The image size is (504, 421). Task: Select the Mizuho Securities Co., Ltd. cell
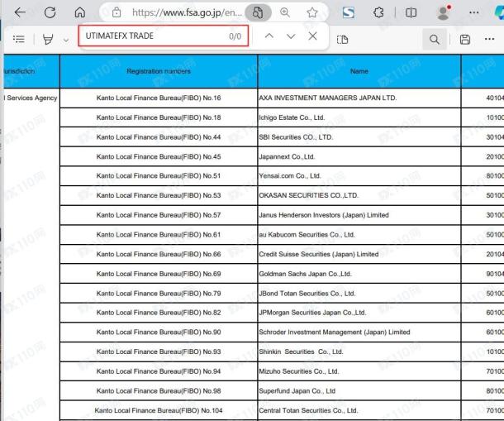coord(359,371)
